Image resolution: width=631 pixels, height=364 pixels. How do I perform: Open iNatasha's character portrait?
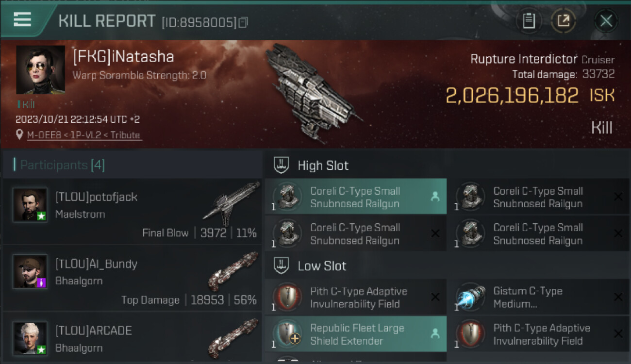click(41, 70)
